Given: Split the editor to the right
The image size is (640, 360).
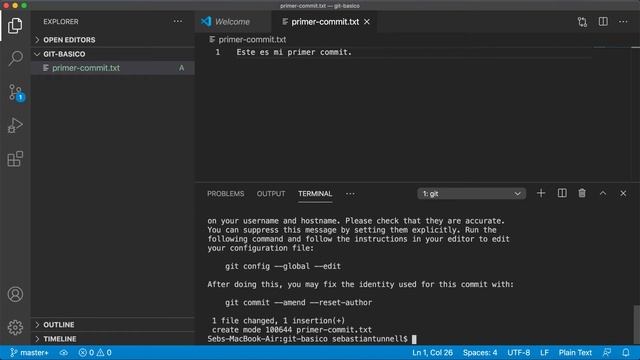Looking at the screenshot, I should pyautogui.click(x=603, y=22).
